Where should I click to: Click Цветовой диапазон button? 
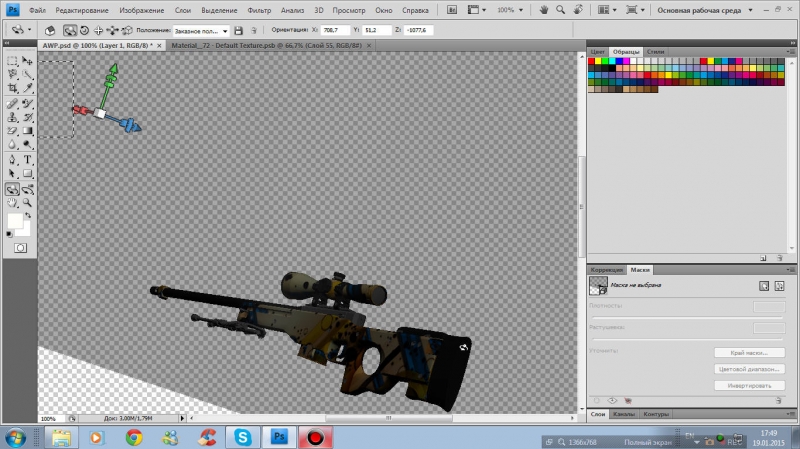click(x=749, y=369)
